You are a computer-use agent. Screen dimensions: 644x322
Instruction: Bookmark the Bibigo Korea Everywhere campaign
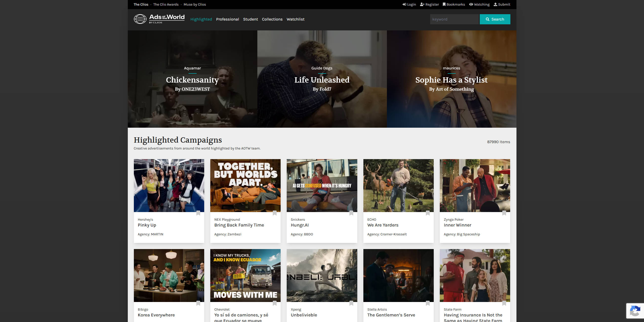pos(198,303)
